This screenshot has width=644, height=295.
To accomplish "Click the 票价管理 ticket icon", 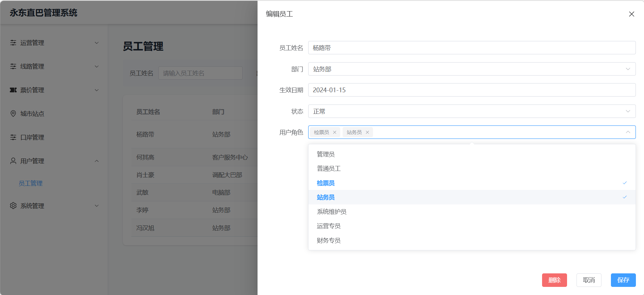I will point(13,90).
